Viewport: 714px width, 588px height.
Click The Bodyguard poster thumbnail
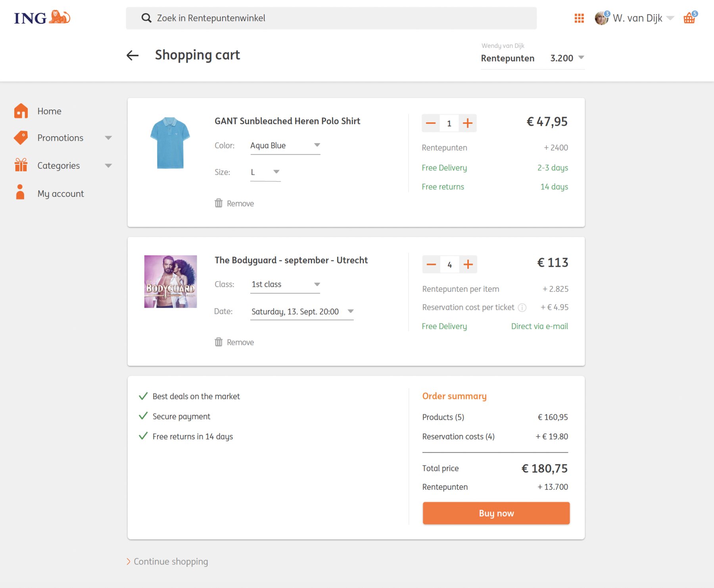[171, 282]
